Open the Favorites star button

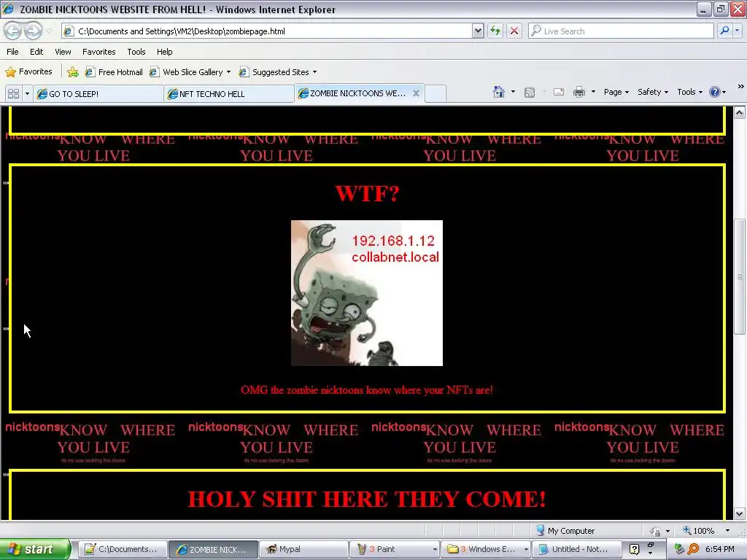[x=28, y=71]
